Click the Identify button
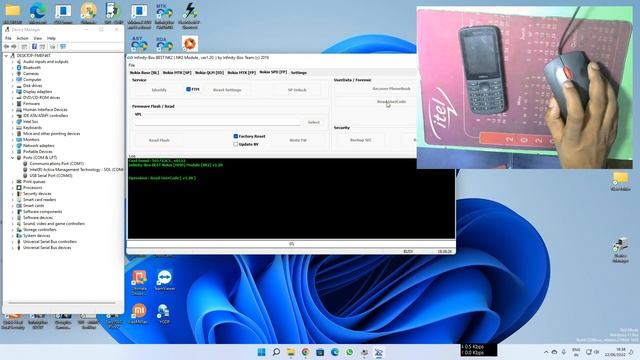Screen dimensions: 640x360 tap(159, 90)
